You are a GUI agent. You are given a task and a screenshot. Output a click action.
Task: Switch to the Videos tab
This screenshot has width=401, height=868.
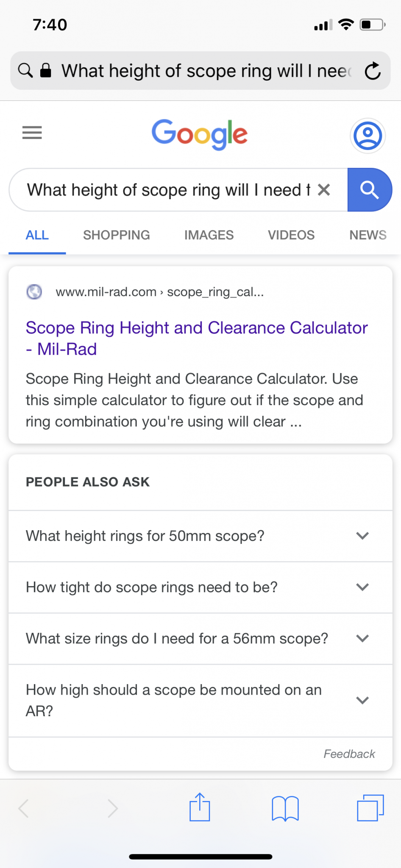(x=291, y=235)
